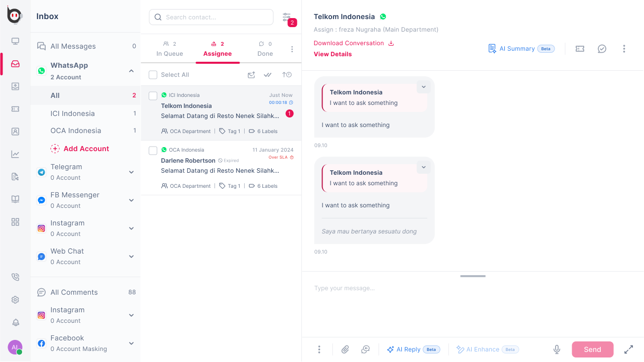Screen dimensions: 644x362
Task: Open composer three-dot options menu
Action: (x=319, y=349)
